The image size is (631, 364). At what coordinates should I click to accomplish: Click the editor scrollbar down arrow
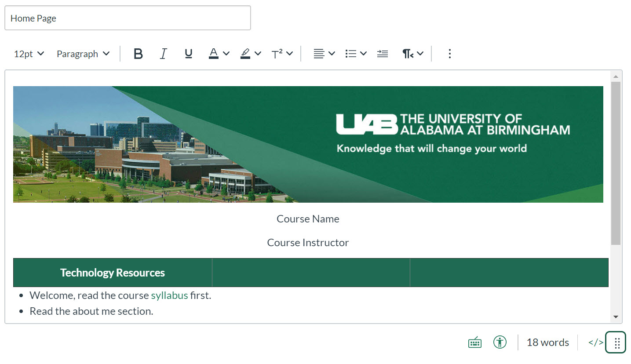[x=616, y=317]
